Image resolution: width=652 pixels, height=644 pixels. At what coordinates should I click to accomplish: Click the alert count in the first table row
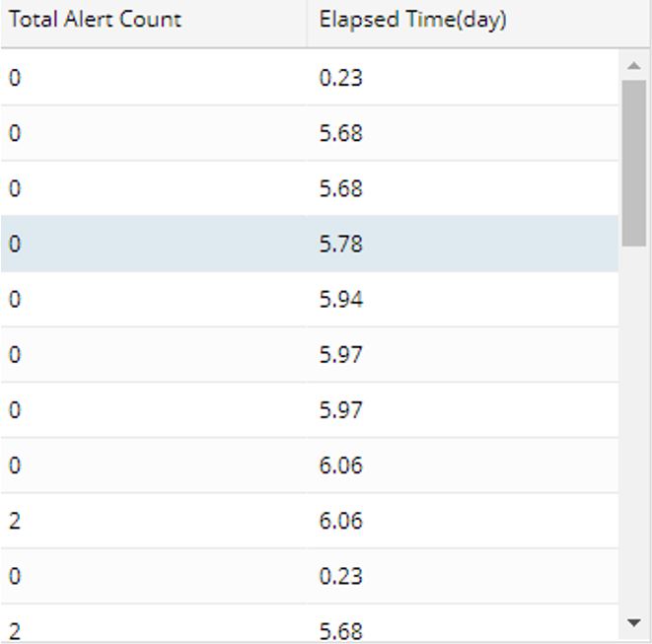click(x=15, y=77)
